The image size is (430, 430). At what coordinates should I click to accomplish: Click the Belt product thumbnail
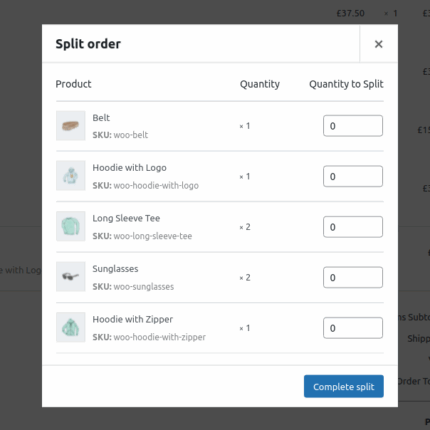pos(70,126)
